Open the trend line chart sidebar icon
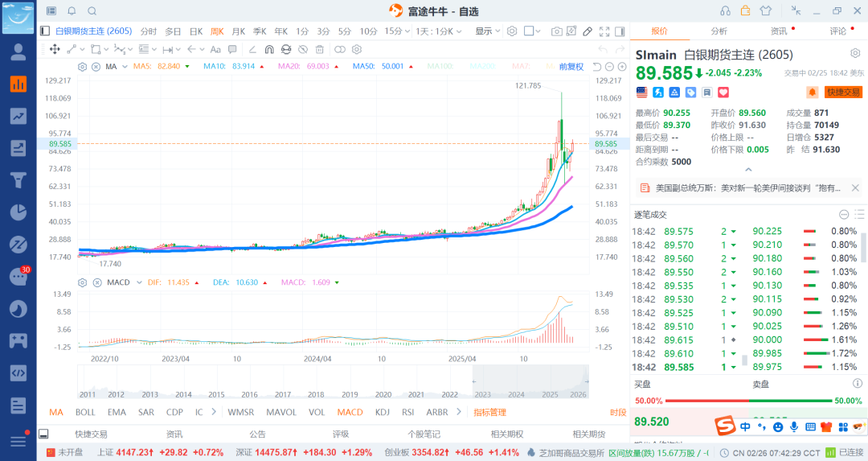Viewport: 868px width, 461px height. tap(18, 116)
